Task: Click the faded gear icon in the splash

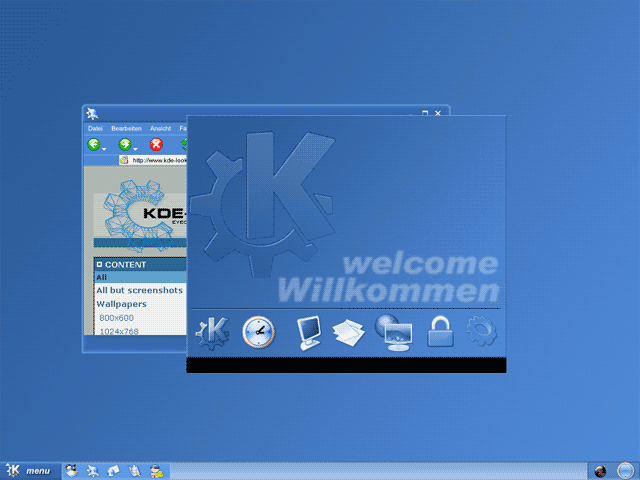Action: [482, 331]
